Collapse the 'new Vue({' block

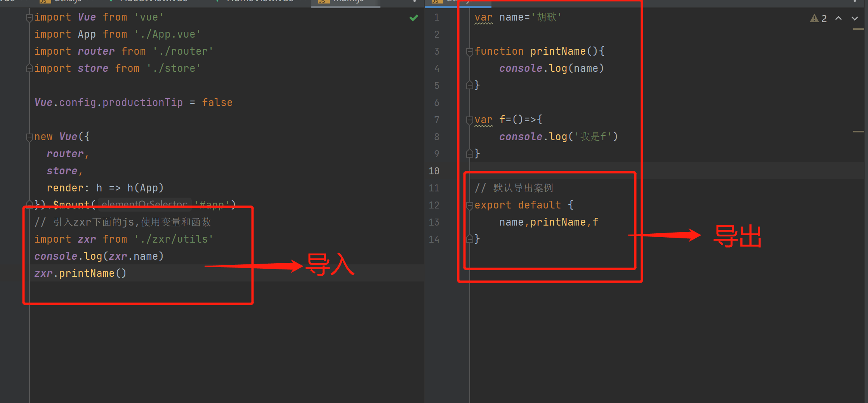point(29,137)
